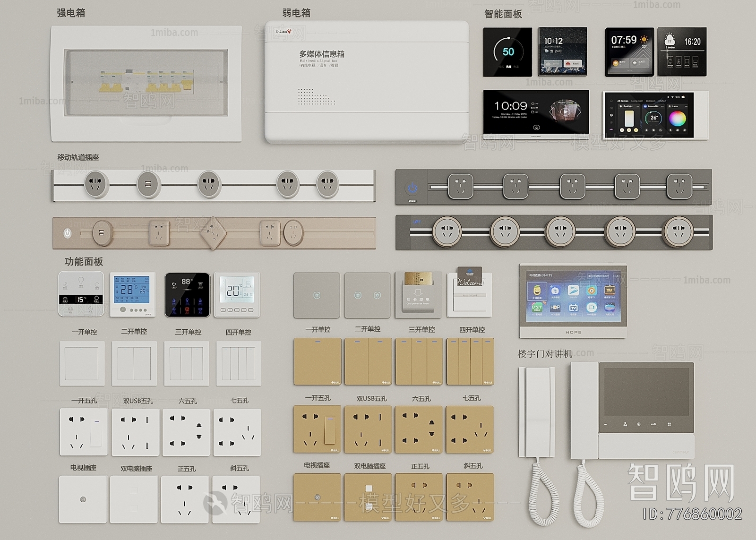Flip the rocker switch on the white 一开五孔 socket
This screenshot has width=756, height=540.
(x=96, y=433)
